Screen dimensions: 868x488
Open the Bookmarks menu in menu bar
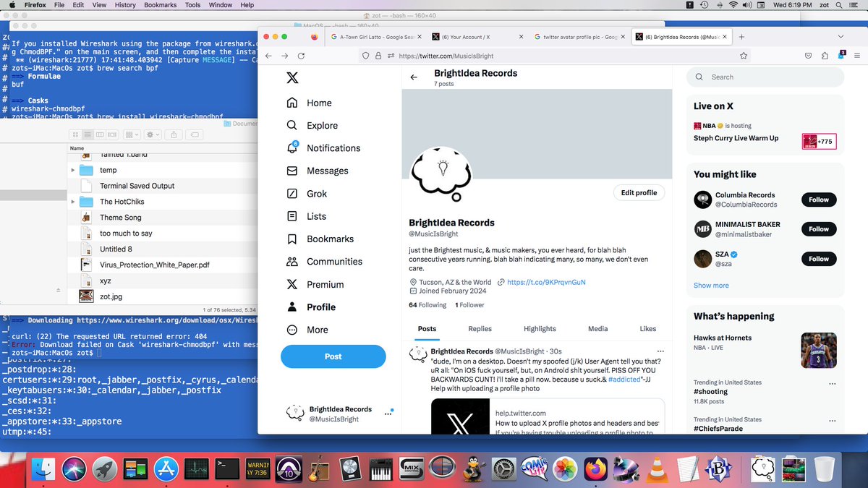161,5
